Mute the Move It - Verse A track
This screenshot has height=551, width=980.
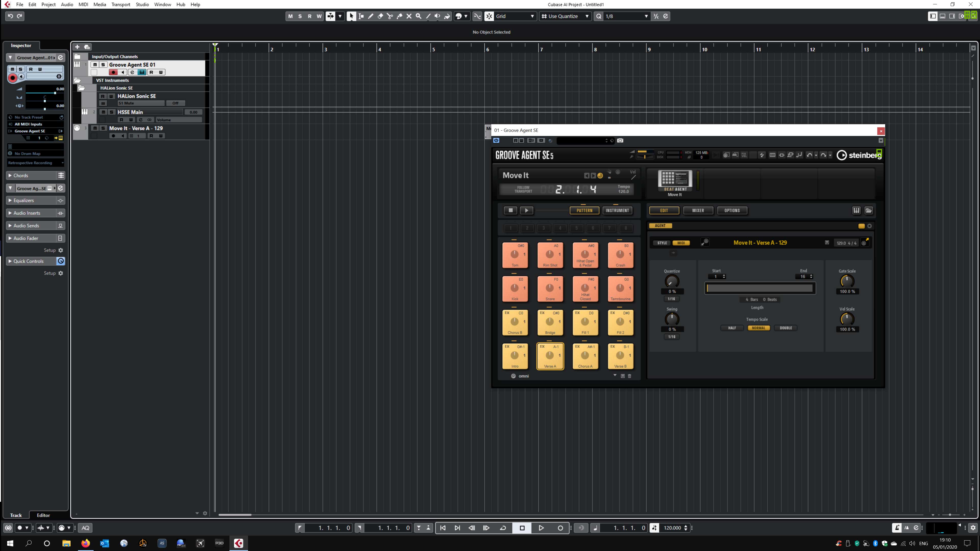click(x=95, y=128)
